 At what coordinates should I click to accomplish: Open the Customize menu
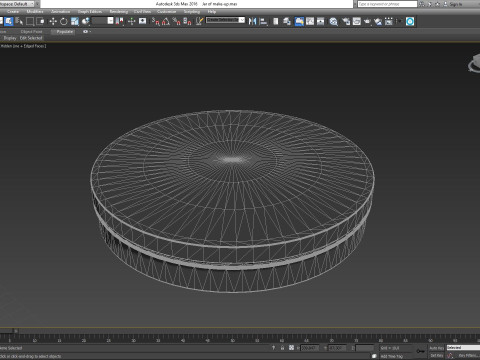(166, 12)
